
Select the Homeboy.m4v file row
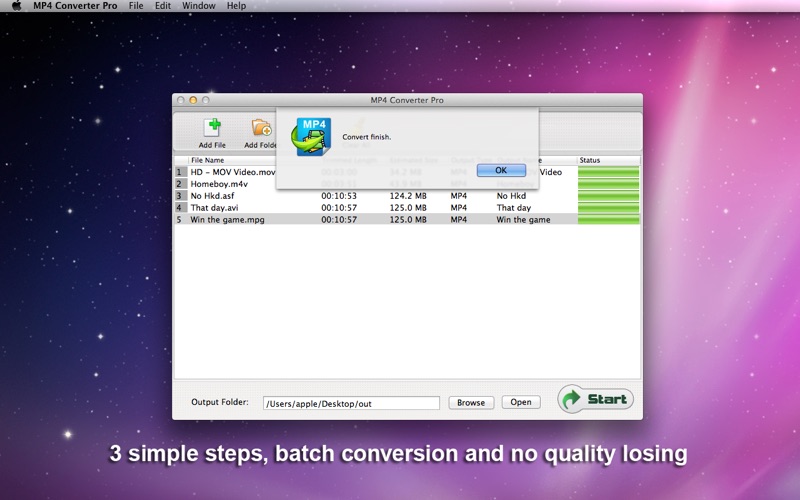point(218,184)
